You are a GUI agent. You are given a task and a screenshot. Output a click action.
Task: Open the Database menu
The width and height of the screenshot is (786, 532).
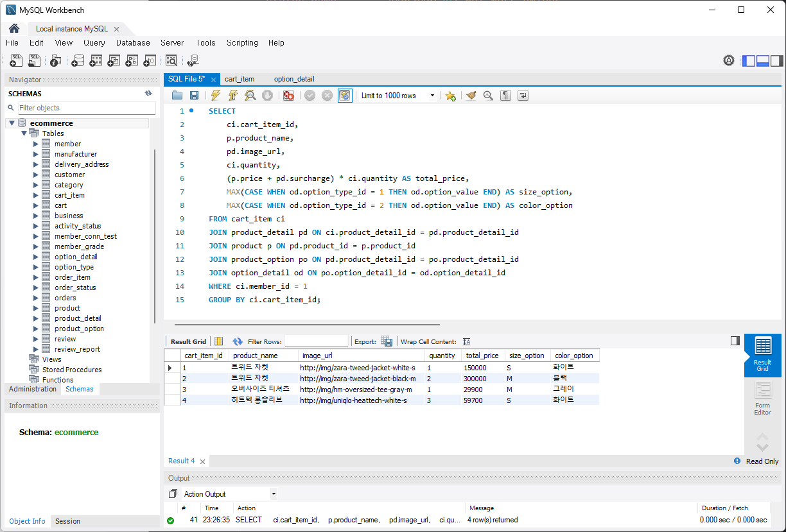tap(133, 43)
